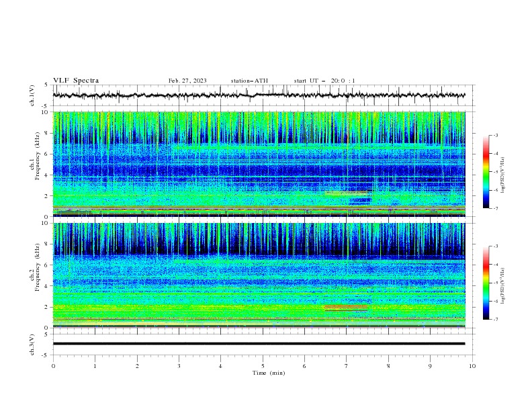The height and width of the screenshot is (411, 532).
Task: Click the "-4" label on ch.2 colorbar
Action: [495, 265]
